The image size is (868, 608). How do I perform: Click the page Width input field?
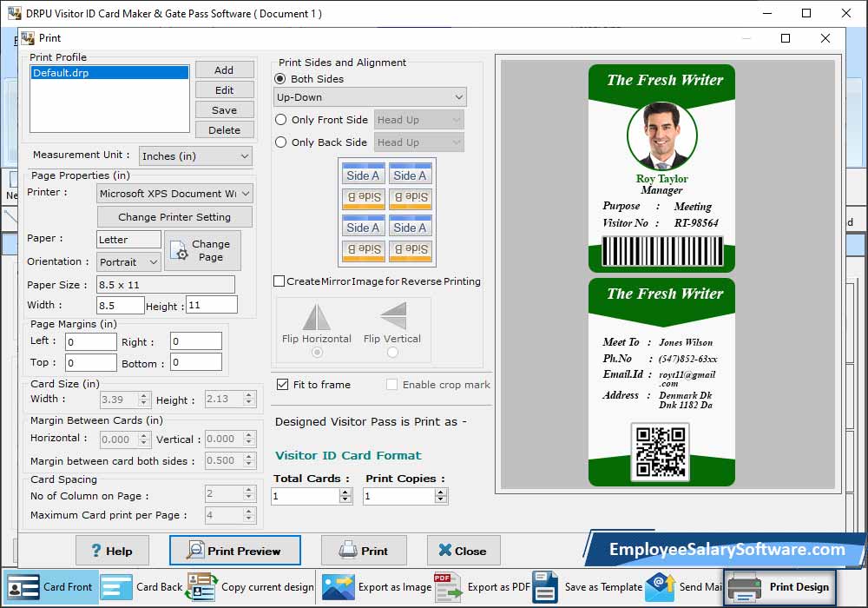[120, 305]
